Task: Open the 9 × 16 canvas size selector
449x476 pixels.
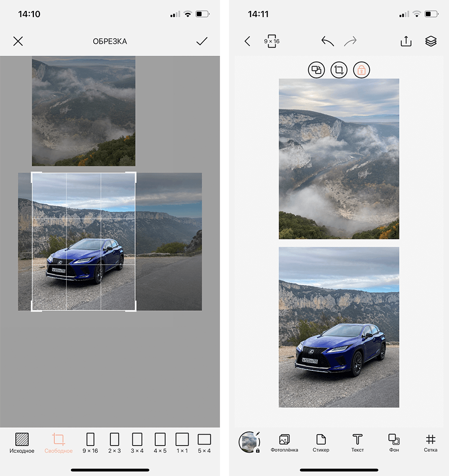Action: click(272, 41)
